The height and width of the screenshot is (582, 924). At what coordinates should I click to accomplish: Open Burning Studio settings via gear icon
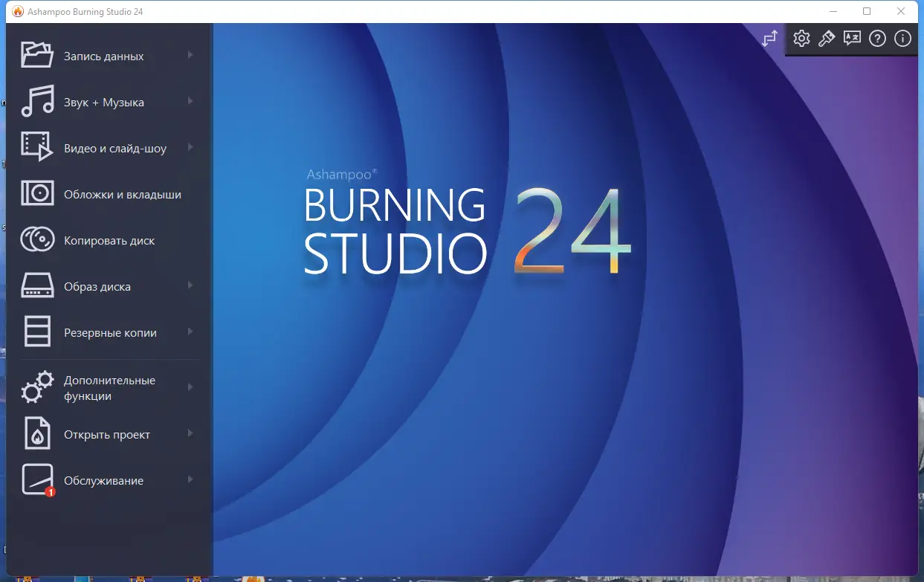tap(801, 38)
